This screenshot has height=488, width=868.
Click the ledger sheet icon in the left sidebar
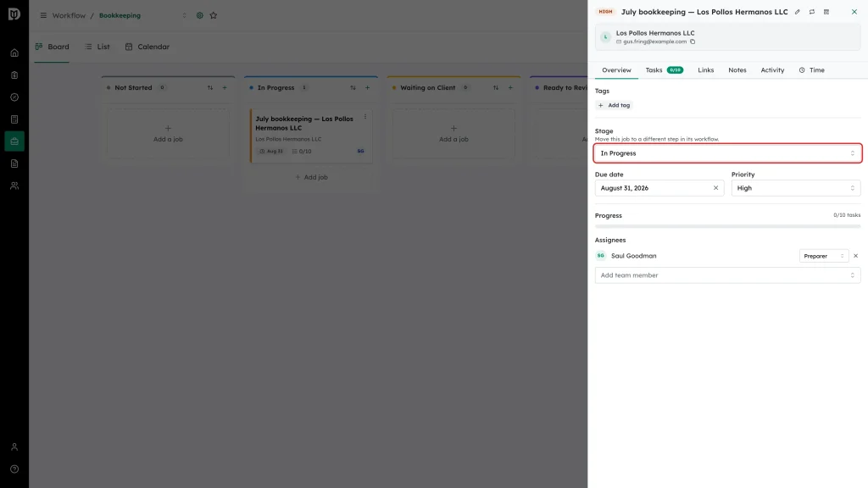pyautogui.click(x=14, y=119)
